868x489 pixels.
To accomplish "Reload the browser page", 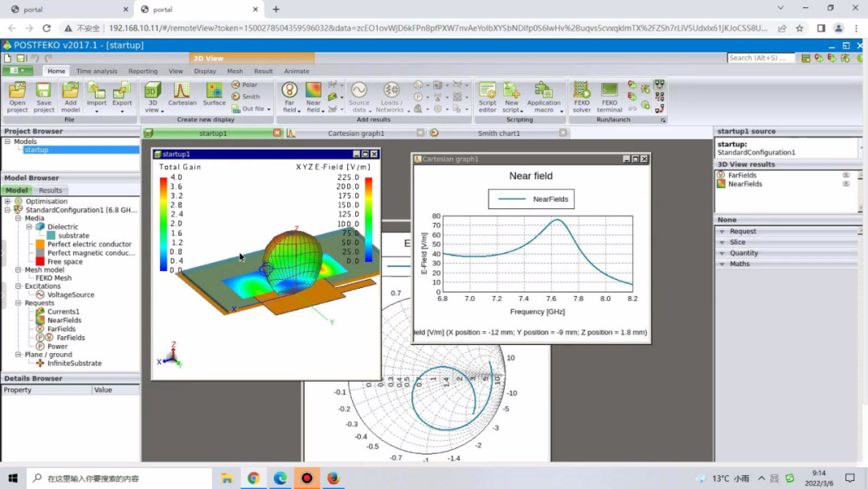I will [47, 28].
